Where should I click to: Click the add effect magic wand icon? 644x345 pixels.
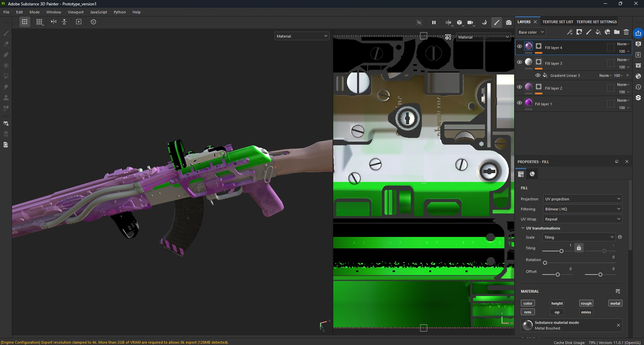570,32
